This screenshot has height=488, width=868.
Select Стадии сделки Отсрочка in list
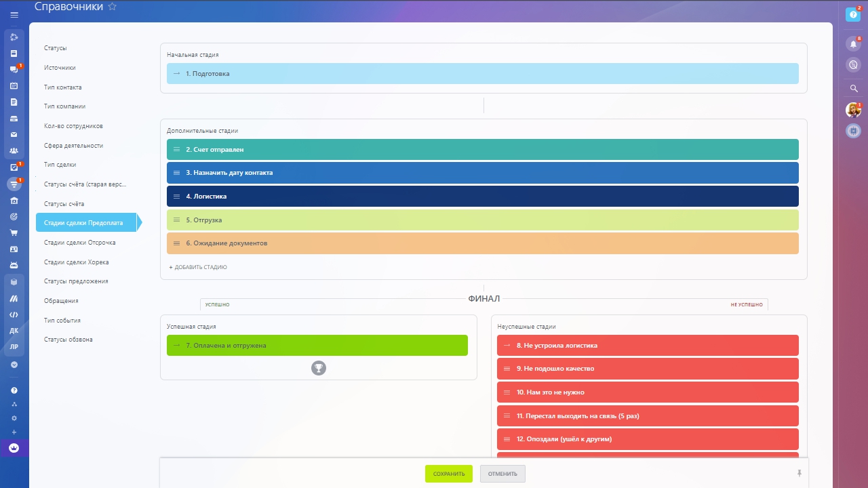[79, 243]
